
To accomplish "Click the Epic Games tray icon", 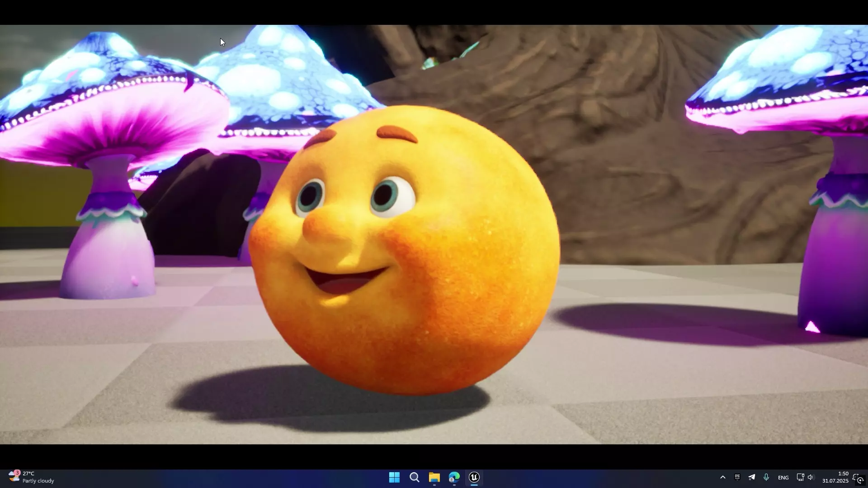I will point(737,477).
